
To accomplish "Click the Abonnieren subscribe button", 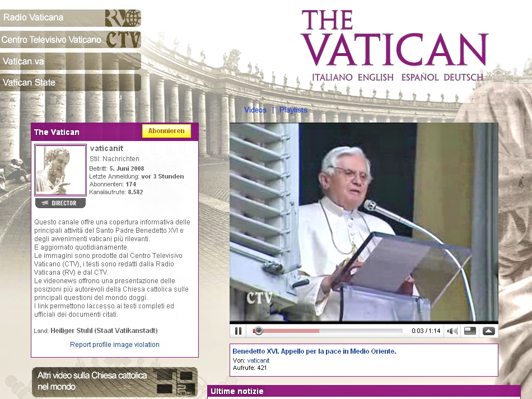I will (166, 131).
